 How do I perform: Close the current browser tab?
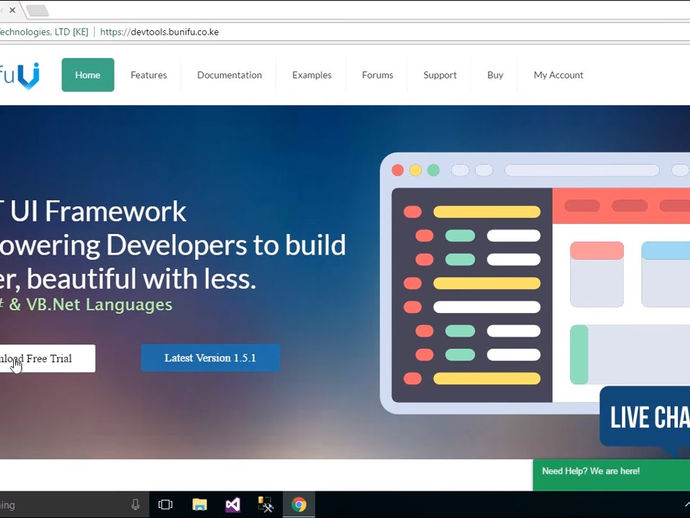coord(12,10)
